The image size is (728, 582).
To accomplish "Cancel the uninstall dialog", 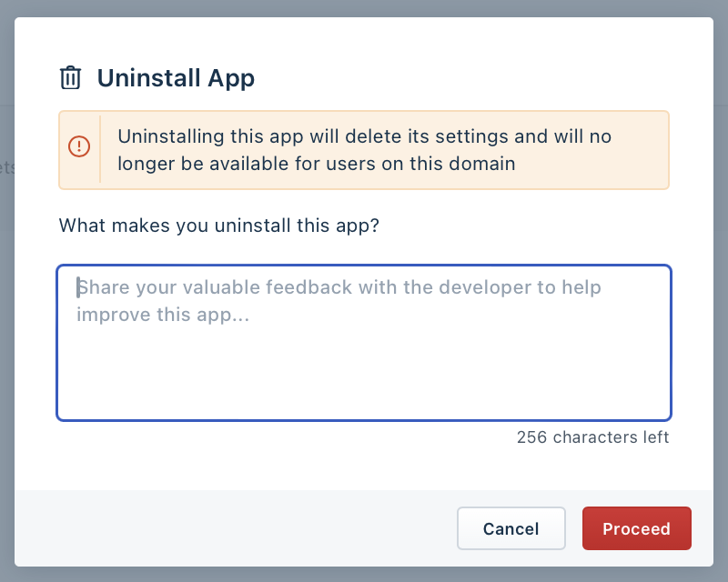I will [511, 528].
